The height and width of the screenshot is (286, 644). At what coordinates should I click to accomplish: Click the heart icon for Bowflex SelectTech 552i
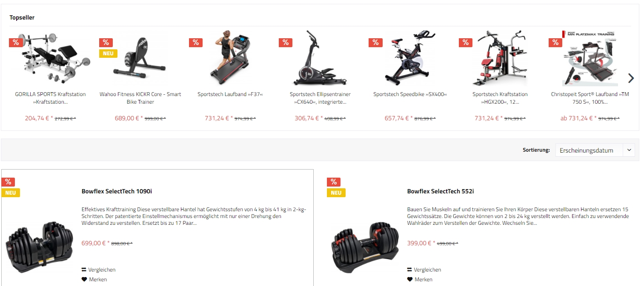410,279
